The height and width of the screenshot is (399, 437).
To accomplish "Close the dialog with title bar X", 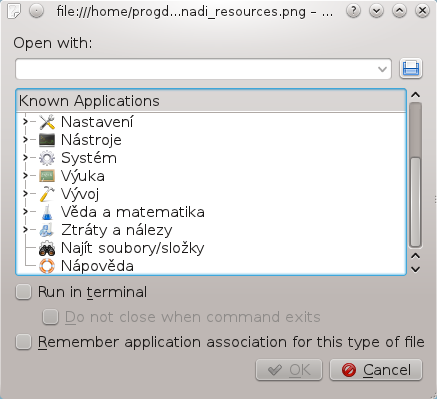I will tap(422, 11).
